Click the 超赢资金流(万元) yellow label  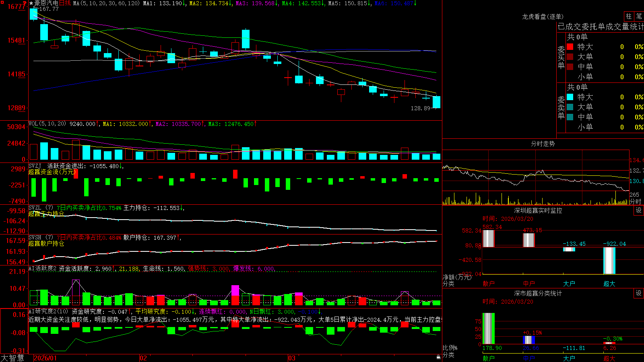pyautogui.click(x=52, y=172)
